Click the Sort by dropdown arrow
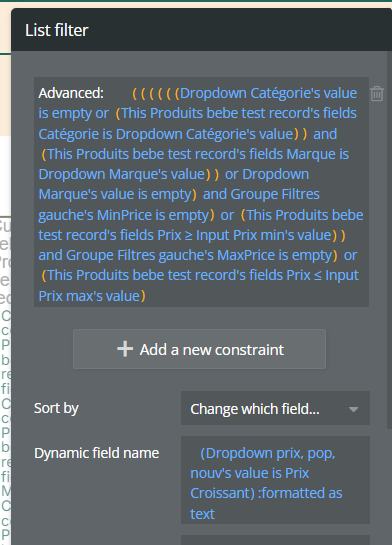Viewport: 392px width, 545px height. click(x=353, y=409)
